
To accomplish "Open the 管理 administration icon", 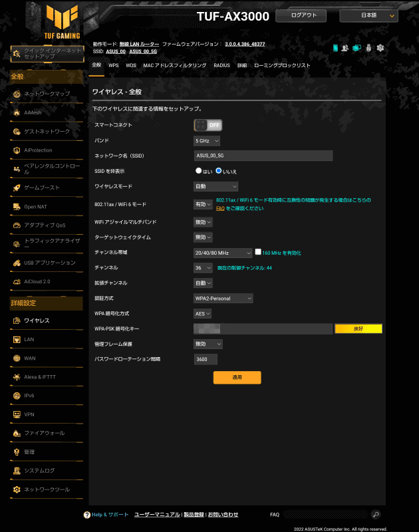I will (17, 452).
